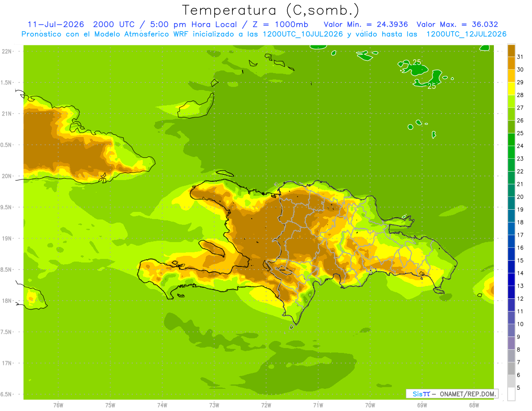
Task: Click the "18N" latitude axis label
Action: tap(6, 301)
